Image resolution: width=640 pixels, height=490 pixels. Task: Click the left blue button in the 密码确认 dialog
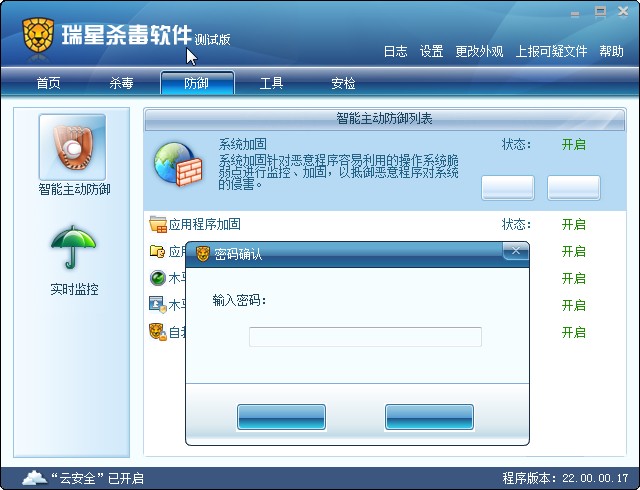[x=281, y=417]
